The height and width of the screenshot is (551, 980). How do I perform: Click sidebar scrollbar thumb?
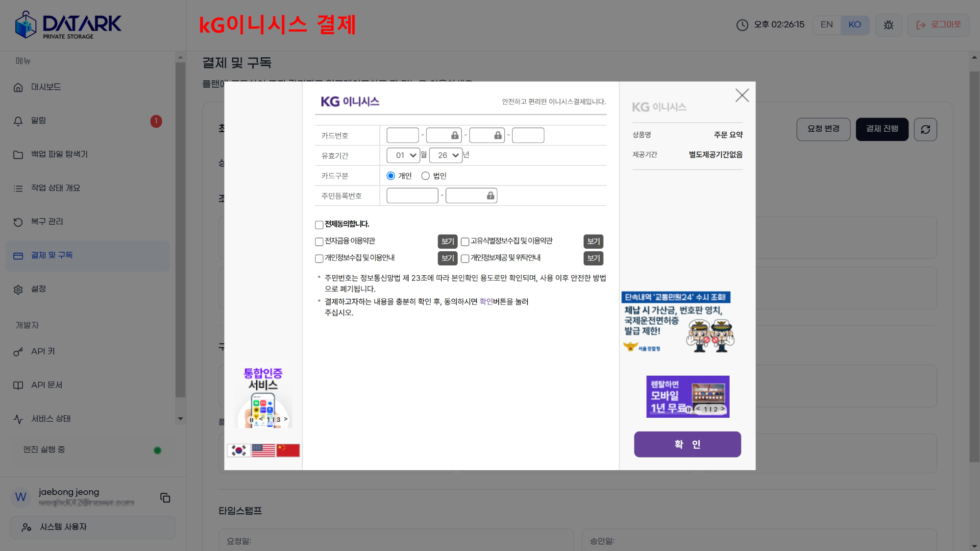coord(180,230)
